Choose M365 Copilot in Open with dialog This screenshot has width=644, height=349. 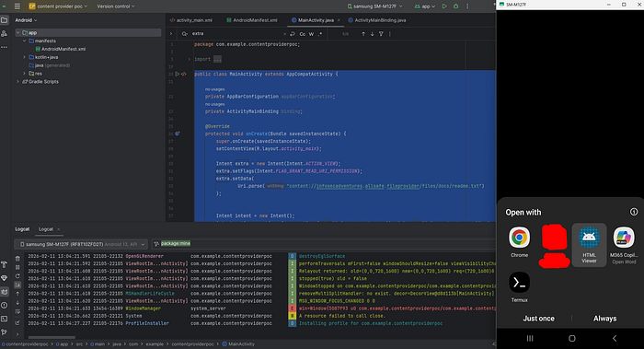(x=624, y=245)
